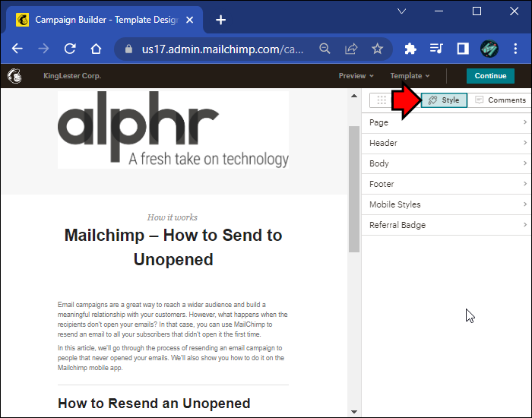The height and width of the screenshot is (418, 532).
Task: Click the share page icon
Action: coord(351,49)
